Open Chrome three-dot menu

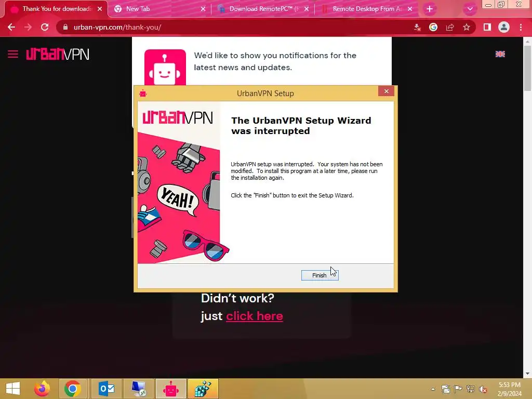[x=521, y=27]
